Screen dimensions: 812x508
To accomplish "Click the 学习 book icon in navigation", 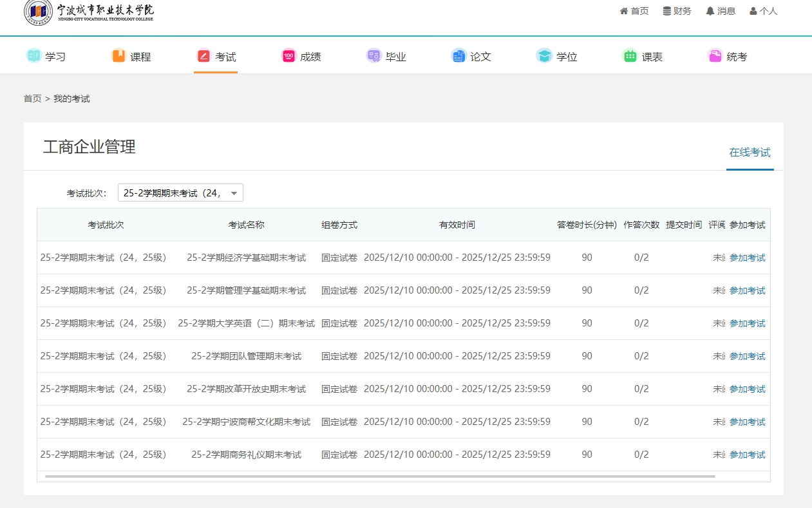I will click(x=33, y=56).
